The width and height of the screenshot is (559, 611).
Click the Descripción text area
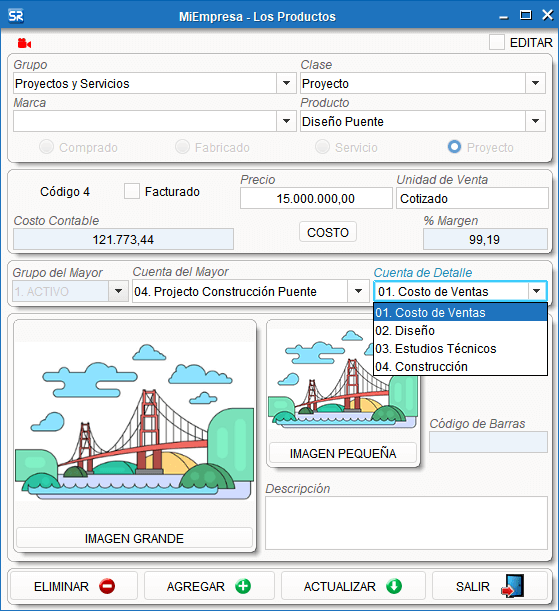pyautogui.click(x=406, y=523)
